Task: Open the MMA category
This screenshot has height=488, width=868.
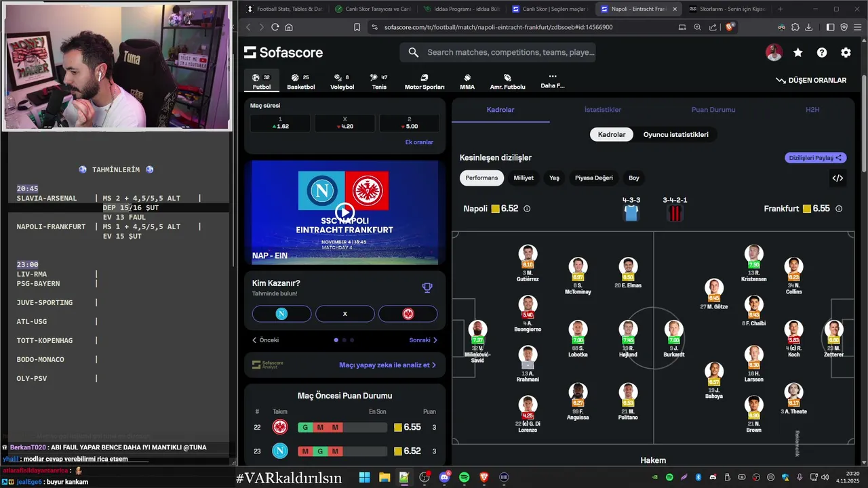Action: (467, 81)
